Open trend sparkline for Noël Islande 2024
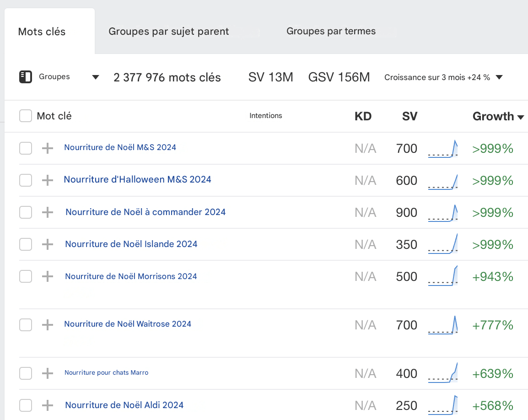Image resolution: width=528 pixels, height=420 pixels. click(443, 244)
